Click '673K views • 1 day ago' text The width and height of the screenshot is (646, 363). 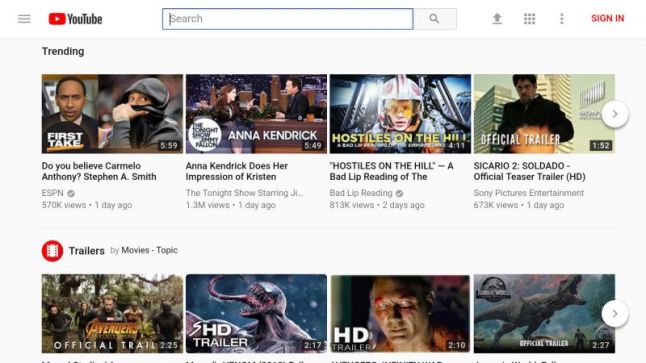point(519,205)
